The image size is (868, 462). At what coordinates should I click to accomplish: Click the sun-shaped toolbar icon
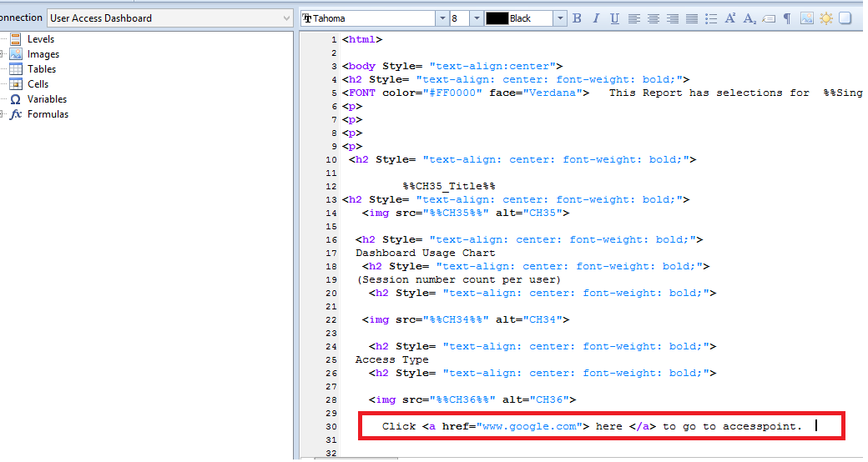(x=826, y=18)
